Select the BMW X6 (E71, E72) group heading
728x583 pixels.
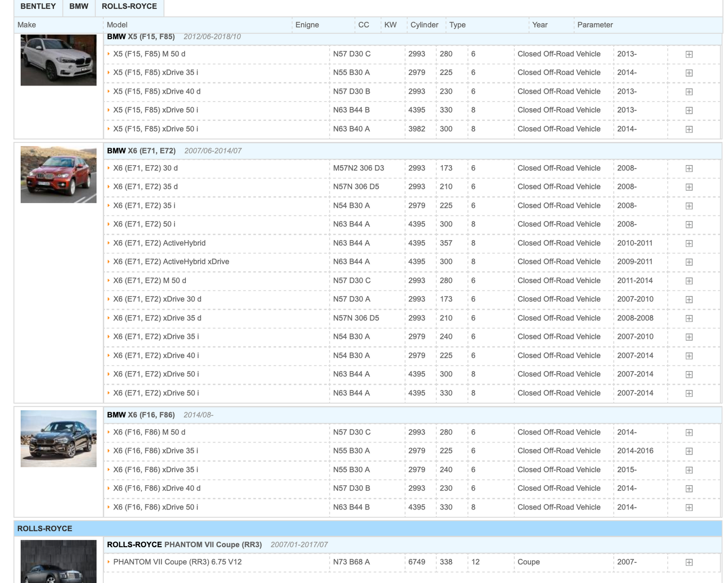[141, 151]
